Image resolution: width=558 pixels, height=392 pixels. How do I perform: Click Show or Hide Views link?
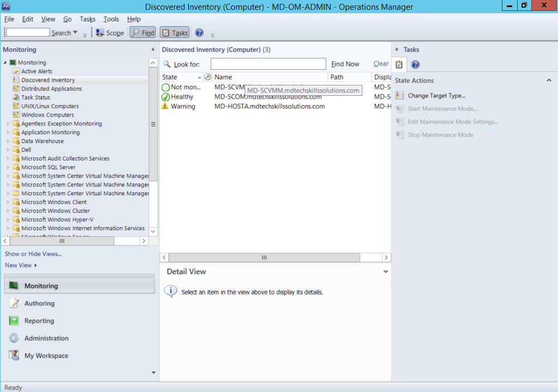pyautogui.click(x=33, y=254)
